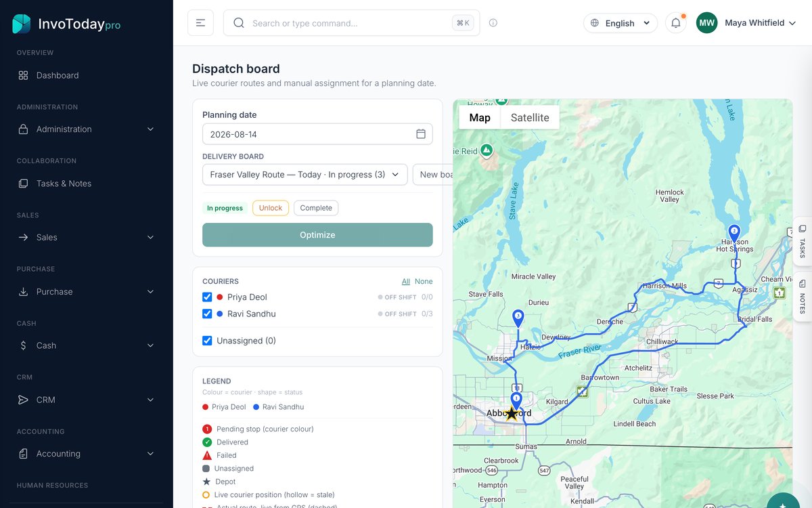Click the Optimize button
Screen dimensions: 812x508
317,235
